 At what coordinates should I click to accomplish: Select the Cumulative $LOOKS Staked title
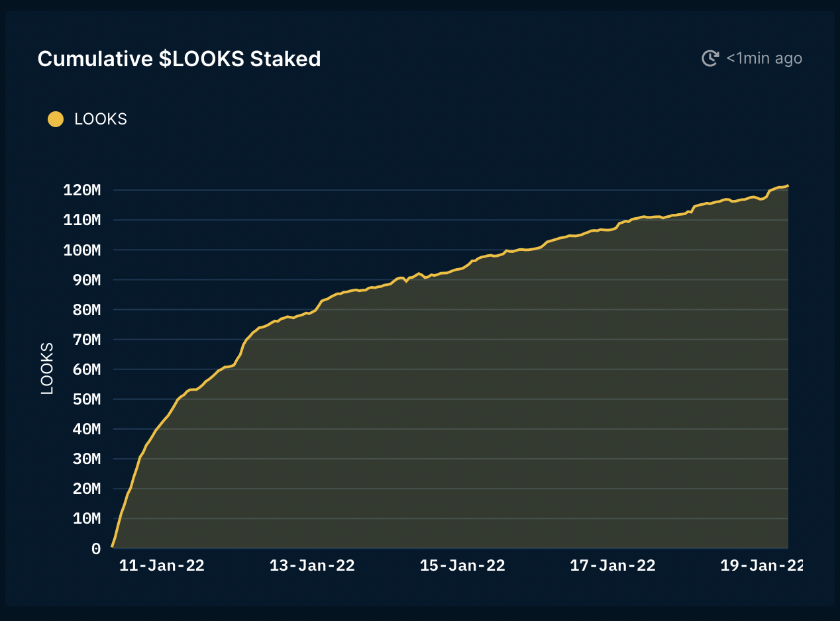click(180, 59)
